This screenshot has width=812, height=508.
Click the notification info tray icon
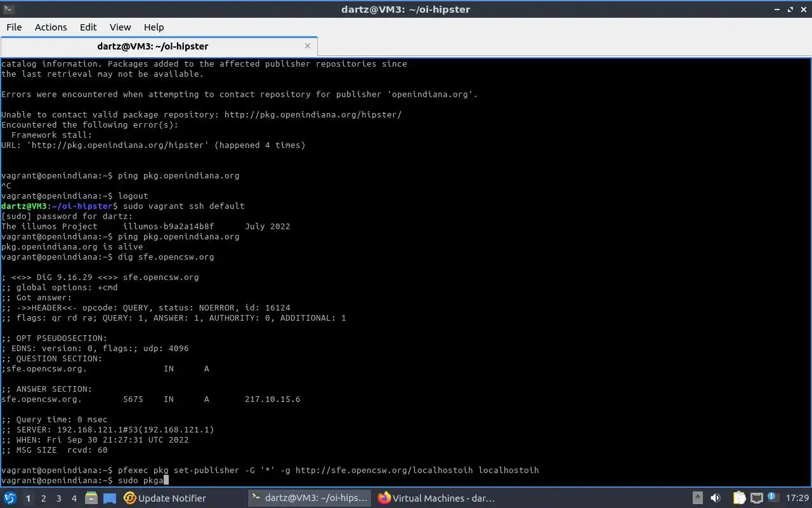pos(773,498)
